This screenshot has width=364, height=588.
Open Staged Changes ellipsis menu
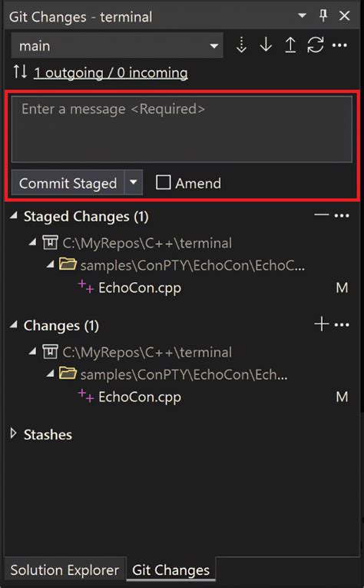tap(342, 216)
